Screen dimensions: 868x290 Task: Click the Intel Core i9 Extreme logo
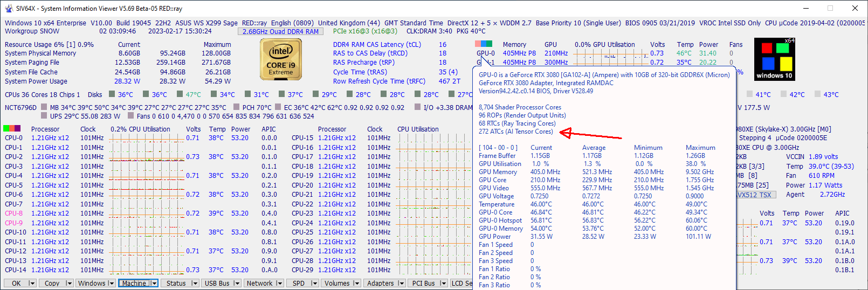click(x=281, y=60)
